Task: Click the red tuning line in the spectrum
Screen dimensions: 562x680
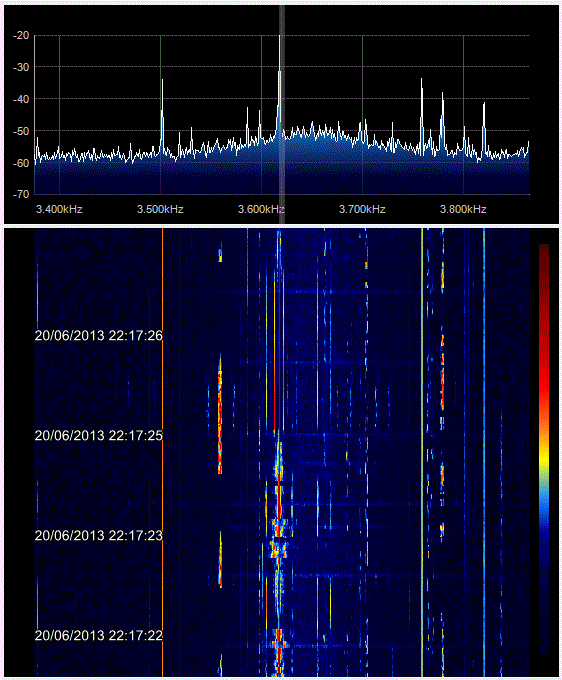Action: point(282,114)
